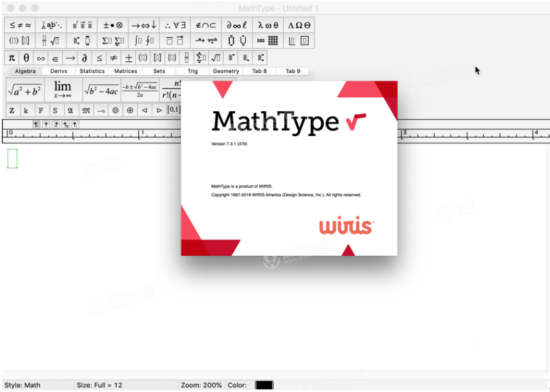Image resolution: width=550 pixels, height=392 pixels.
Task: Insert the √(b²−4ac) discriminant expression
Action: pyautogui.click(x=101, y=90)
